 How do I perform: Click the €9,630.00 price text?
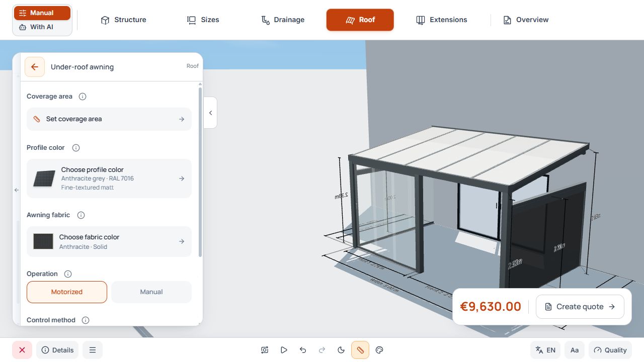(x=491, y=307)
